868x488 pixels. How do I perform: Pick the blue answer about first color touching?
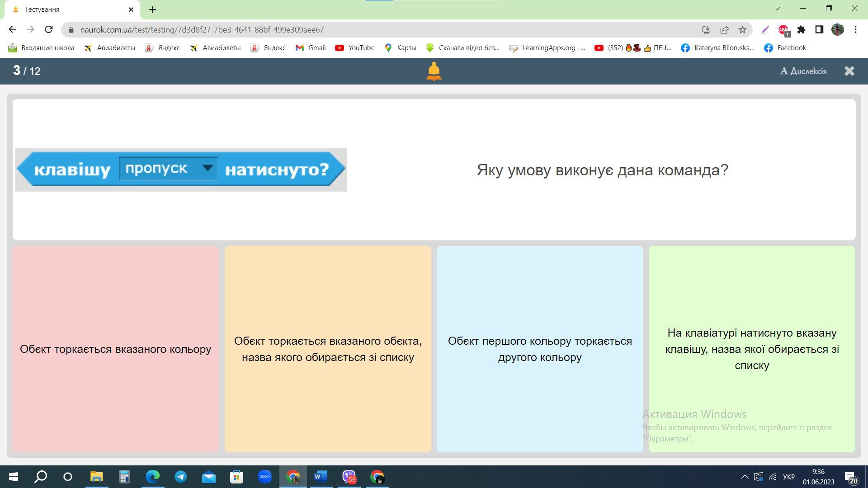pyautogui.click(x=539, y=349)
